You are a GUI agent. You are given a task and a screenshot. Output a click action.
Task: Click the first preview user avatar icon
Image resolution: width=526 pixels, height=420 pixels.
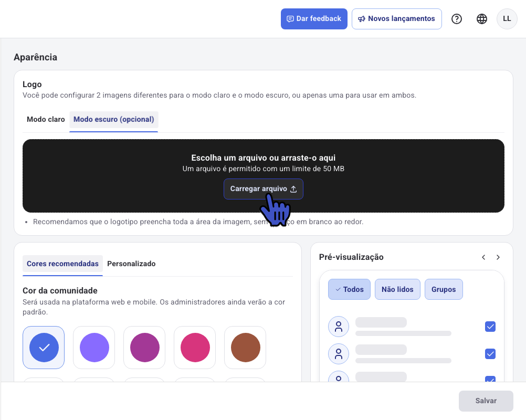click(x=339, y=327)
